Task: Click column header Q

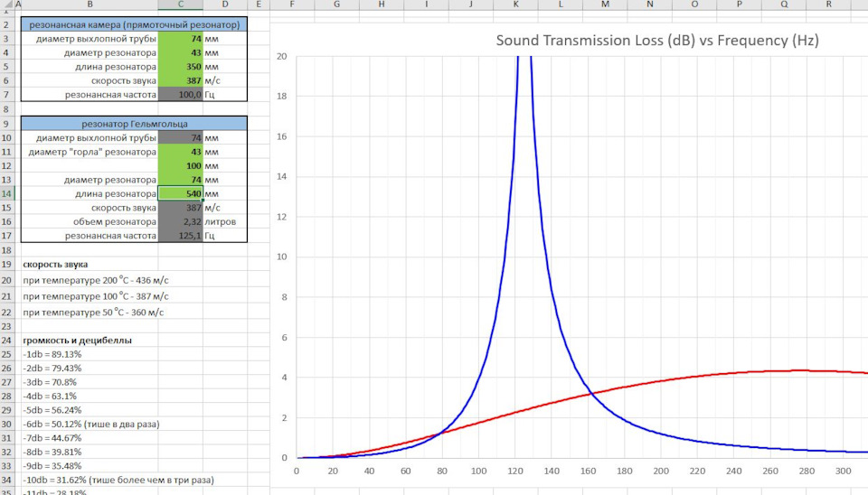Action: click(784, 5)
